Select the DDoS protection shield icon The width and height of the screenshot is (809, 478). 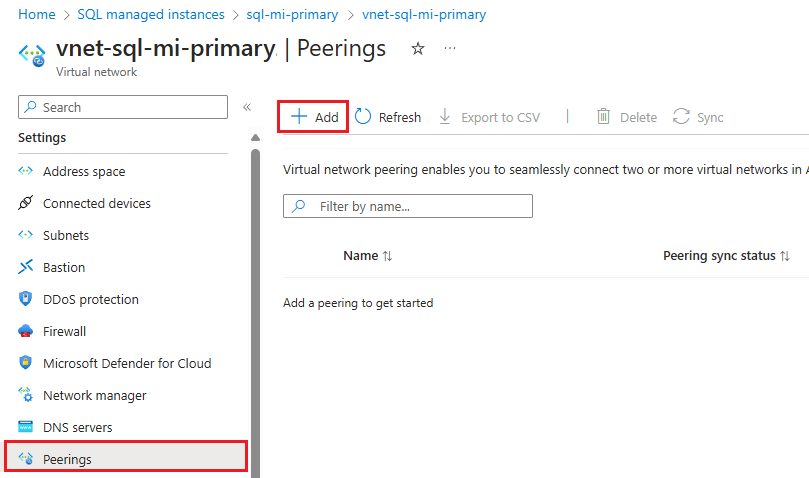26,299
